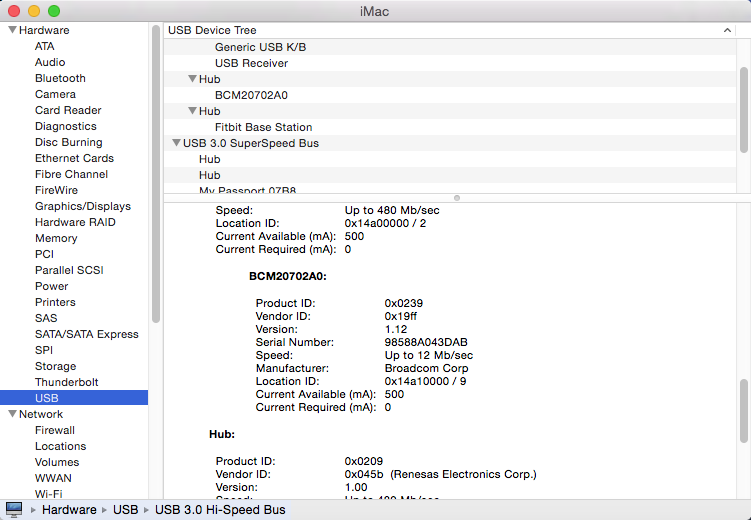Click the Network section label

(41, 414)
